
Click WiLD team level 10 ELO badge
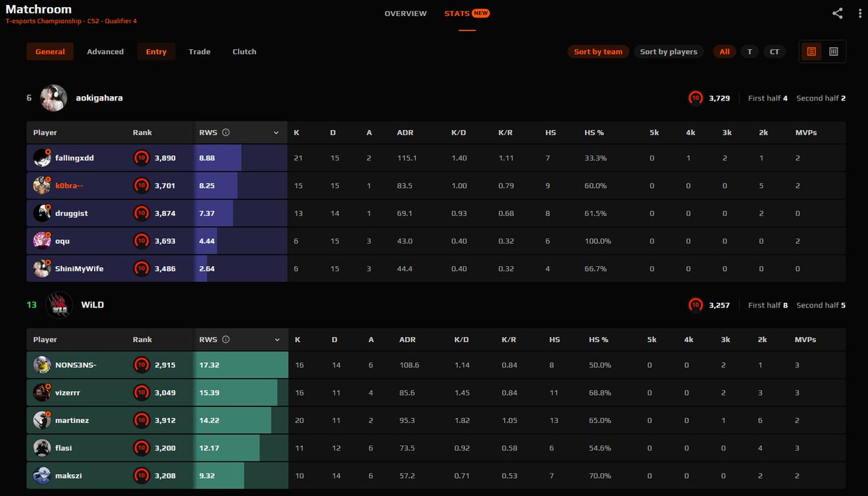(x=695, y=305)
